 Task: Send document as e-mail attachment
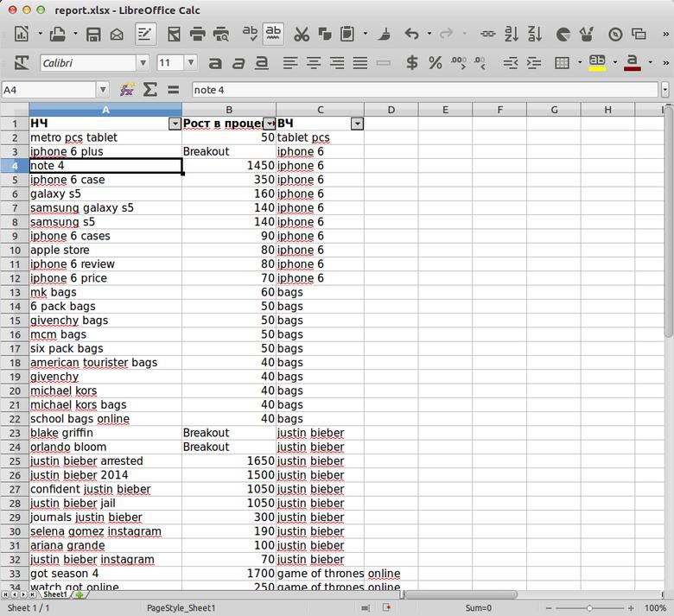(117, 34)
